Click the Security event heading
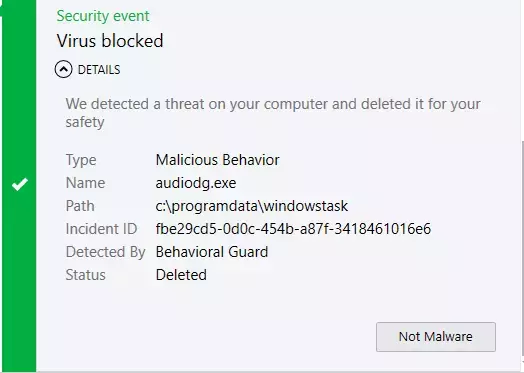This screenshot has width=524, height=373. [x=103, y=16]
